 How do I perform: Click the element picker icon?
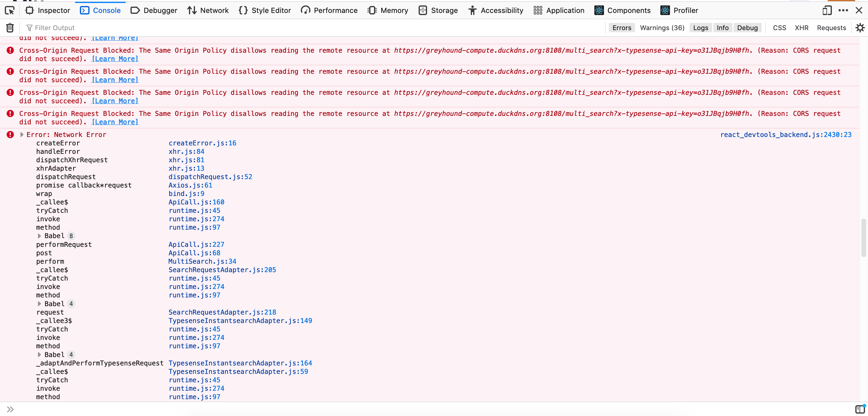point(10,11)
